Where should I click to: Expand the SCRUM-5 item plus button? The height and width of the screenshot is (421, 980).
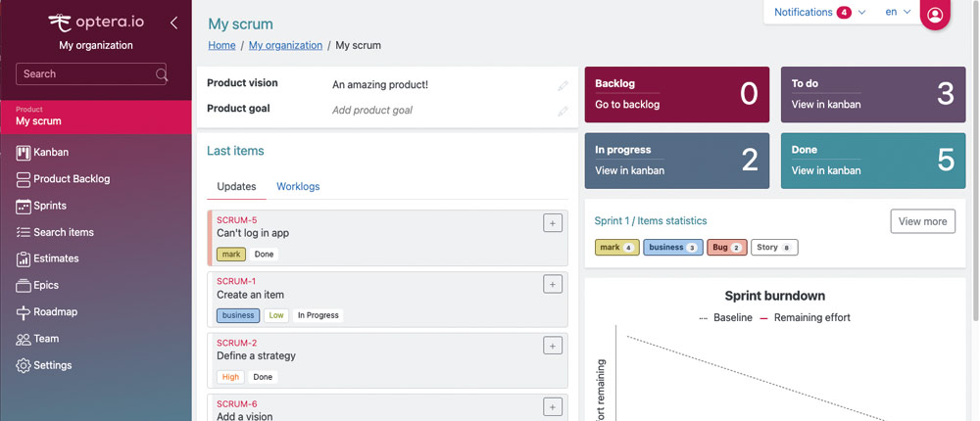[x=553, y=223]
